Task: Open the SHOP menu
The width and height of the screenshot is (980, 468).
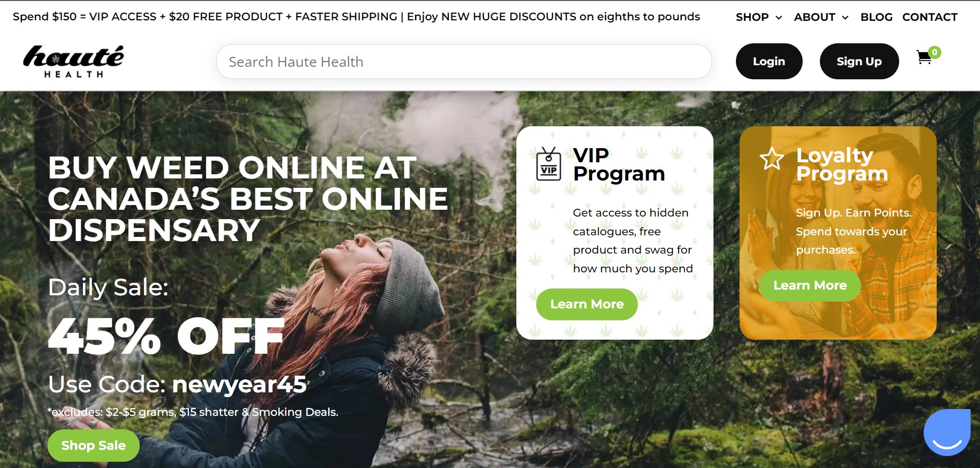Action: click(752, 17)
